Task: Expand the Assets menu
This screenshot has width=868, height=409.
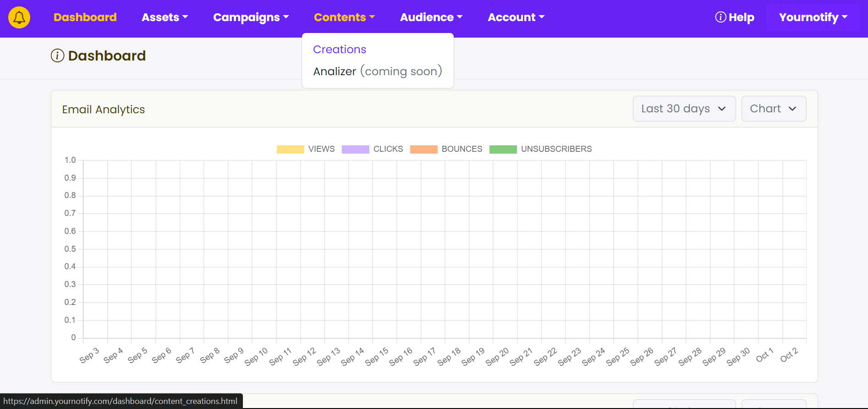Action: (x=165, y=17)
